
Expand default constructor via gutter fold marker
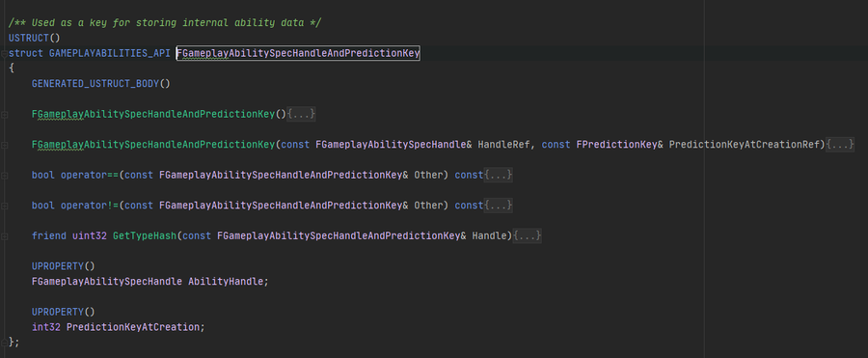[x=4, y=114]
